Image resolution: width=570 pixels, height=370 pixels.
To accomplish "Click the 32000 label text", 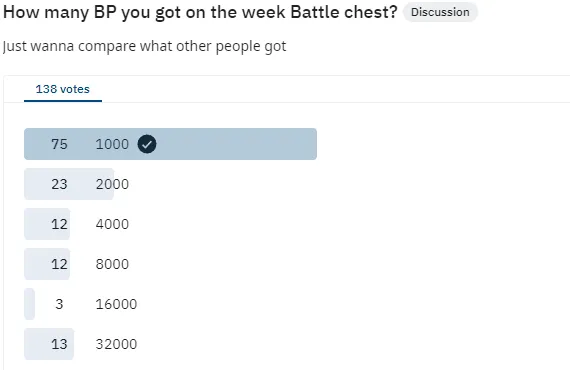I will (x=116, y=344).
